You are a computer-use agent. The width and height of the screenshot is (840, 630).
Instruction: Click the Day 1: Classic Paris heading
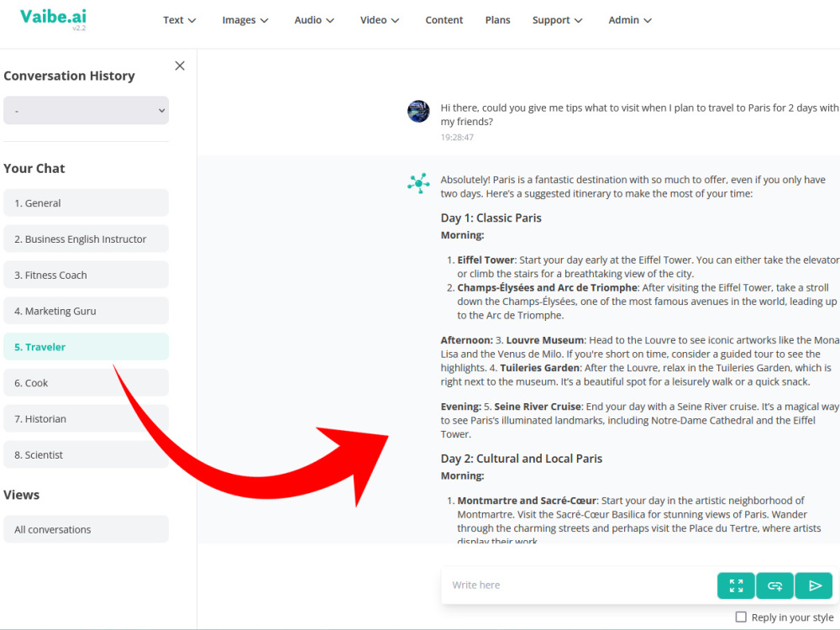pyautogui.click(x=491, y=218)
